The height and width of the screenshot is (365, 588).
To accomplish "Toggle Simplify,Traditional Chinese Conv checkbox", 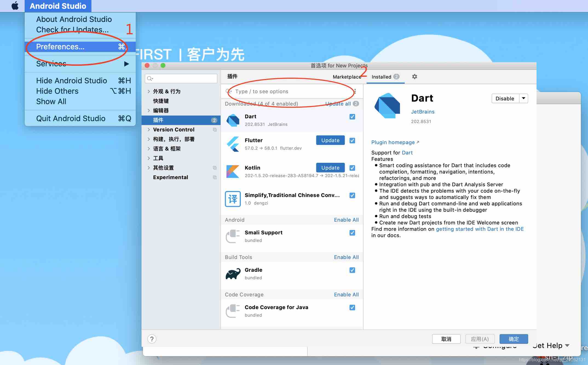I will (352, 195).
